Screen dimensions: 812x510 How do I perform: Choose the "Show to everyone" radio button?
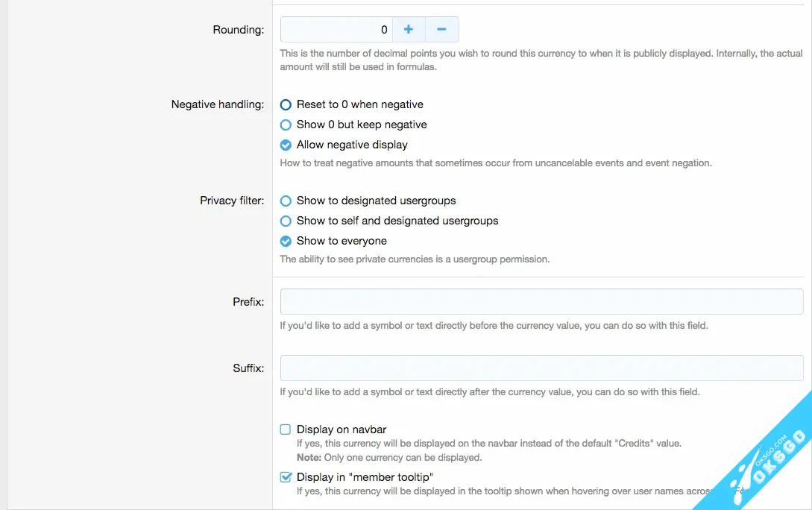(x=286, y=242)
